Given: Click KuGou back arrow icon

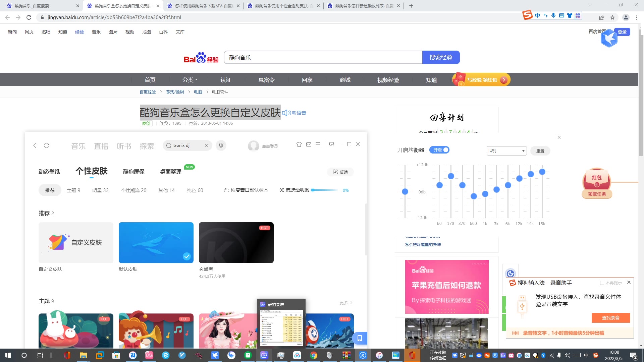Looking at the screenshot, I should coord(35,145).
